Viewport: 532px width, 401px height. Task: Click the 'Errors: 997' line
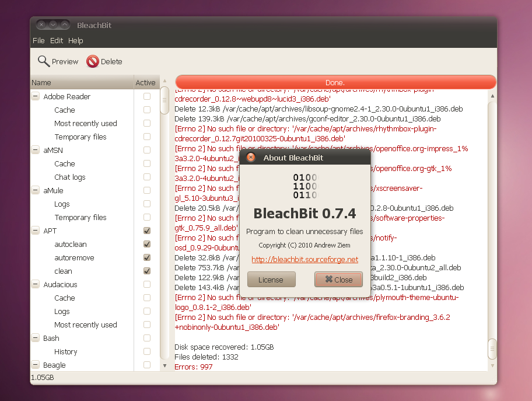tap(194, 367)
